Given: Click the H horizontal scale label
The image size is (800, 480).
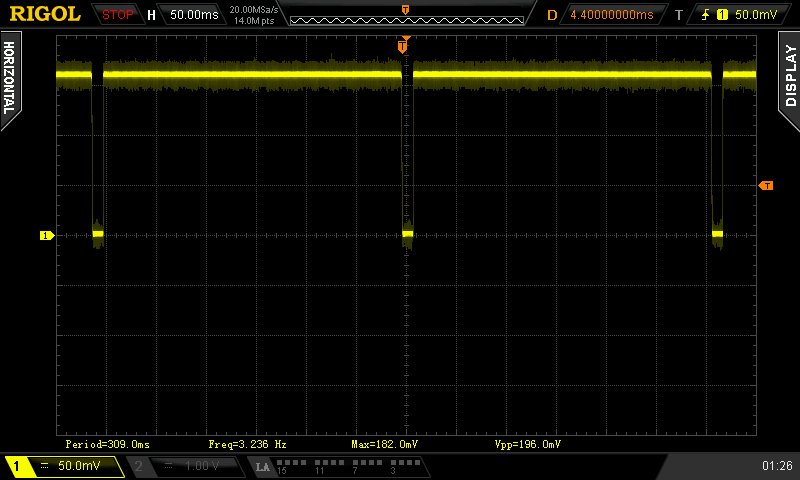Looking at the screenshot, I should (x=151, y=15).
